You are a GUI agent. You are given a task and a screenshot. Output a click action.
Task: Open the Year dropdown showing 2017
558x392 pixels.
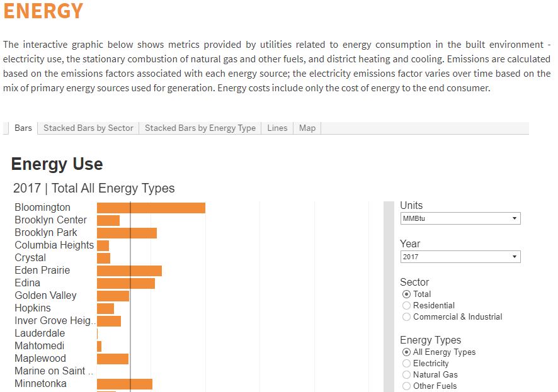(x=460, y=256)
